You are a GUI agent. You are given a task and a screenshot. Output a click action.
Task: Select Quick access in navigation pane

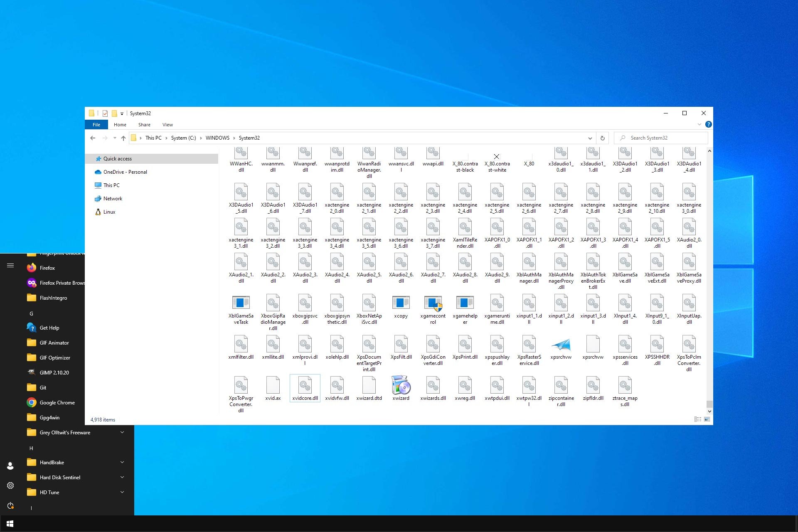152,159
